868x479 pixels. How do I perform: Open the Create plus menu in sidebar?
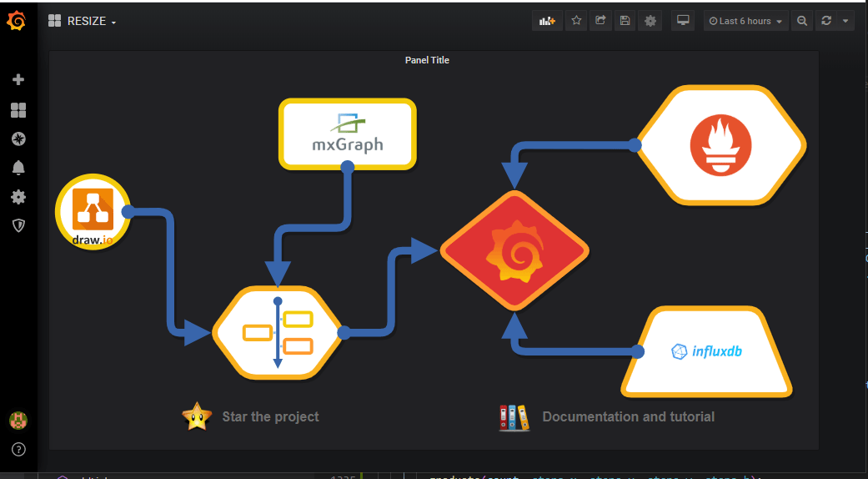[18, 79]
